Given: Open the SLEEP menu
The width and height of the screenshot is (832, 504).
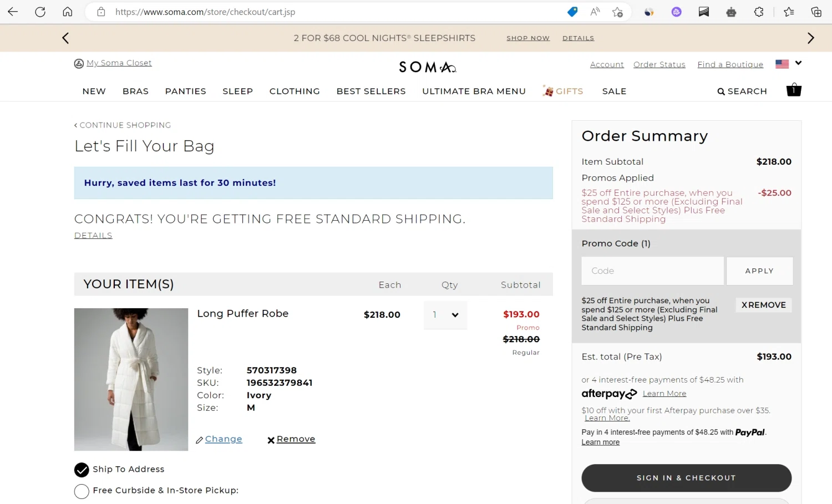Looking at the screenshot, I should click(237, 91).
